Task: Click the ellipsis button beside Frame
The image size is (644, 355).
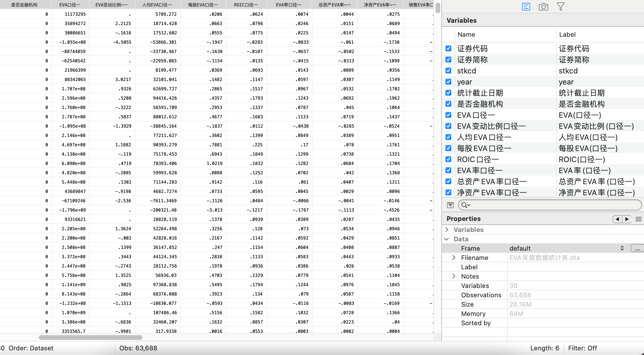Action: coord(637,248)
